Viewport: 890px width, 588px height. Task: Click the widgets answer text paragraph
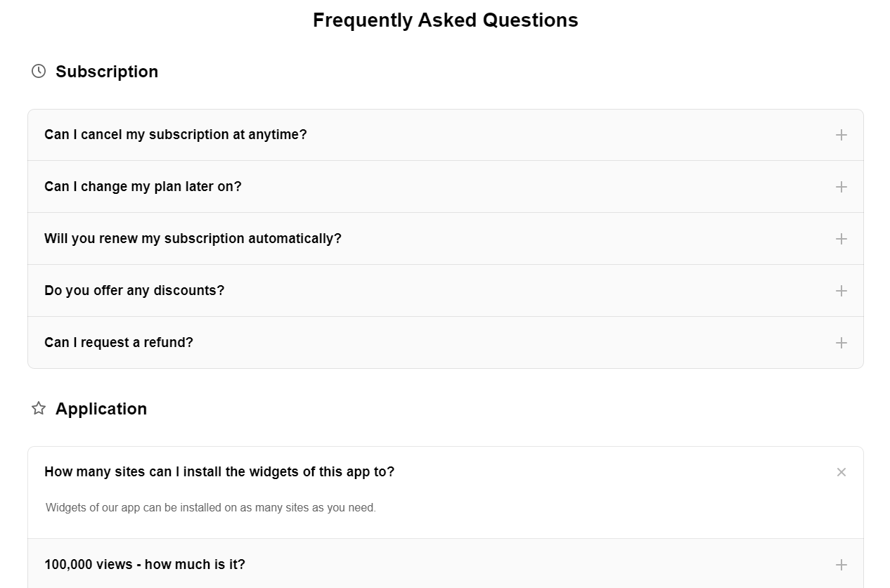point(211,507)
